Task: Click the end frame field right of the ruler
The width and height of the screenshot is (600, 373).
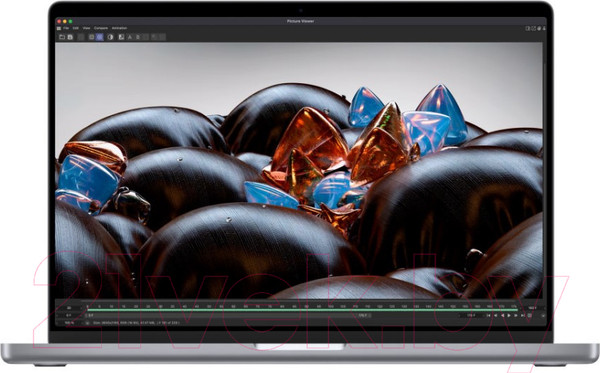Action: click(x=532, y=308)
